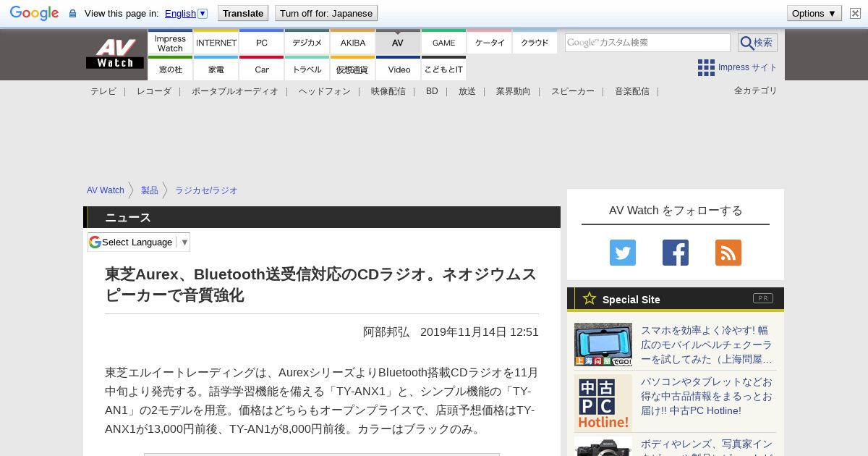The width and height of the screenshot is (868, 456).
Task: Open the 仮想通貨 tab
Action: 353,69
